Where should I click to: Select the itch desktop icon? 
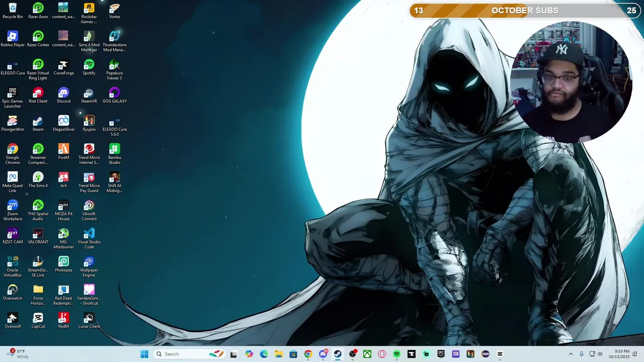point(63,180)
